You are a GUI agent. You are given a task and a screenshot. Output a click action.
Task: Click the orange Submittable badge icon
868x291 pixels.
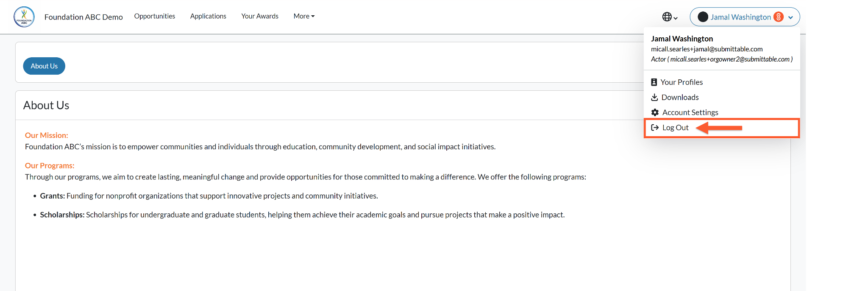779,17
